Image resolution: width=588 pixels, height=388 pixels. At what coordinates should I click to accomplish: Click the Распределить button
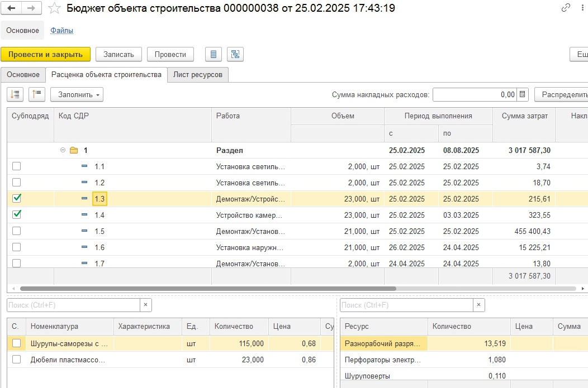pos(561,95)
